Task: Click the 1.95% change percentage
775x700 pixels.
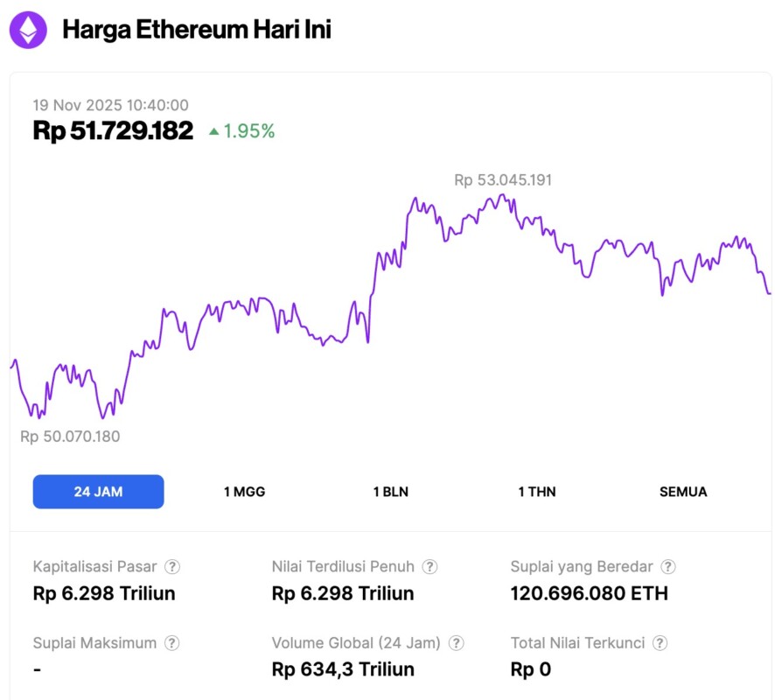Action: click(x=249, y=131)
